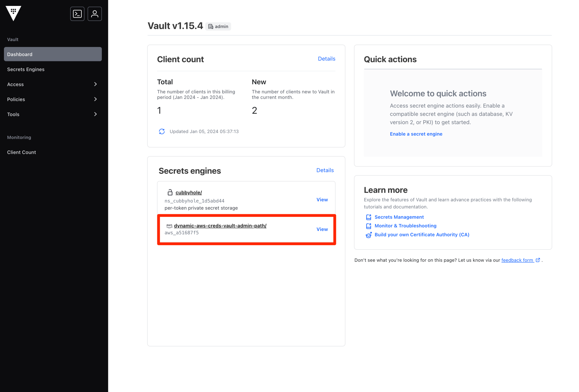
Task: Expand the Tools sidebar section
Action: [x=96, y=114]
